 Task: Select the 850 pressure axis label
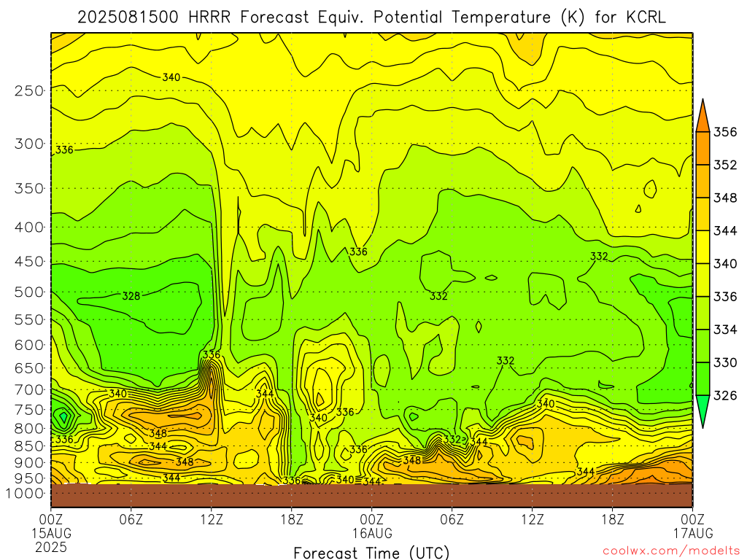tap(29, 446)
